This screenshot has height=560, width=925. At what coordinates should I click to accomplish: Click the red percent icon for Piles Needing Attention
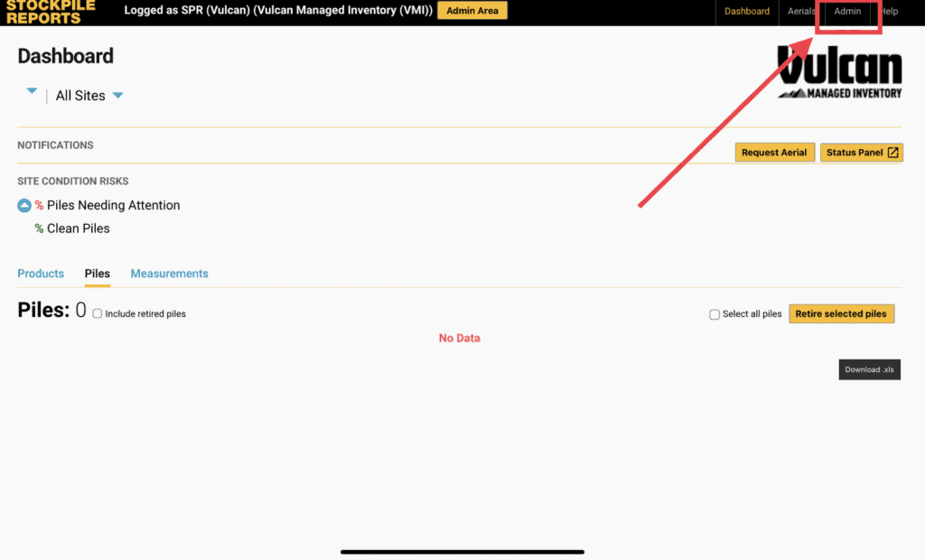click(39, 206)
